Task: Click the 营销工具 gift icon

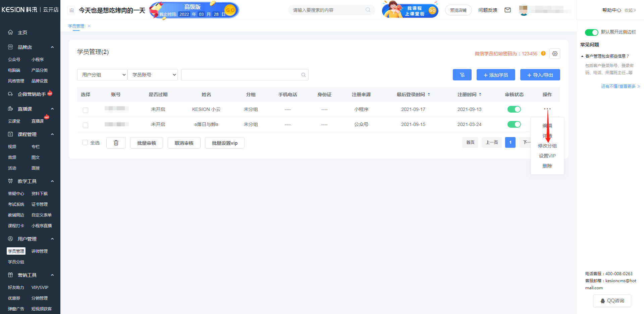Action: [x=10, y=275]
